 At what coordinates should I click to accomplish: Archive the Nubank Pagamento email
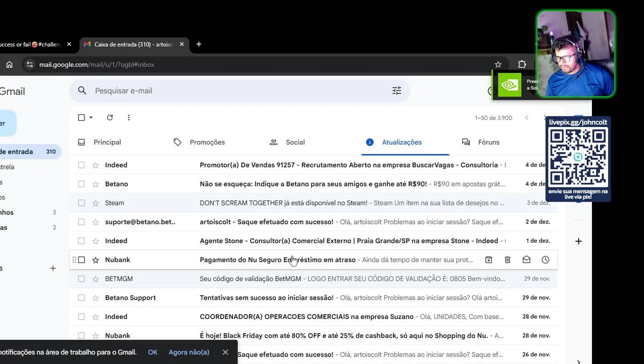pos(488,260)
